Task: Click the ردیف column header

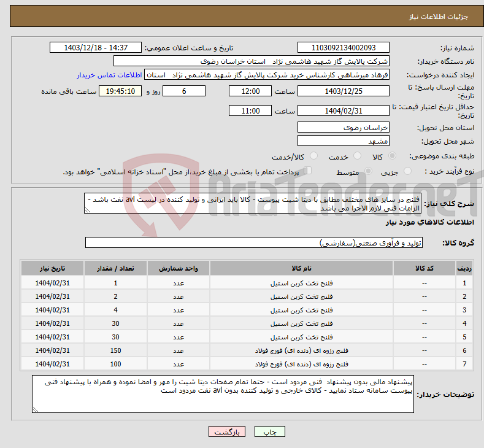Action: 464,268
